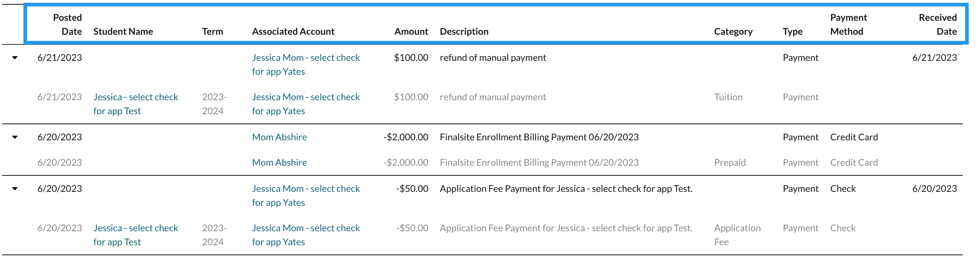Sort by the Payment Method header
The width and height of the screenshot is (980, 257).
coord(848,24)
